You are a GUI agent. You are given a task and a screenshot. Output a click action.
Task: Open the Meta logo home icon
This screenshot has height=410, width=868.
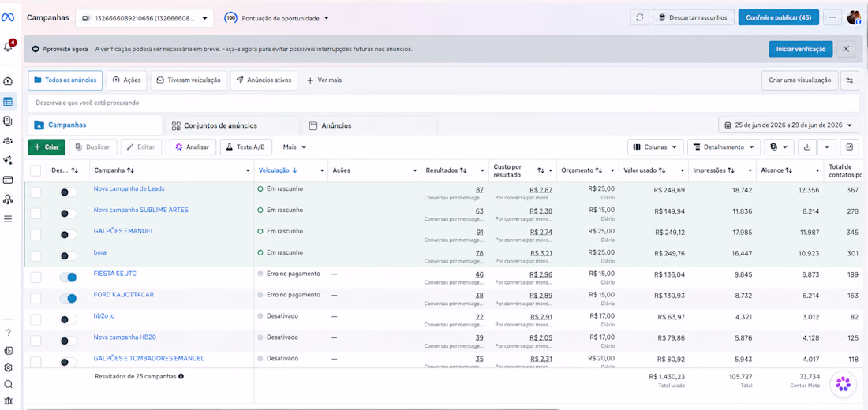[8, 17]
